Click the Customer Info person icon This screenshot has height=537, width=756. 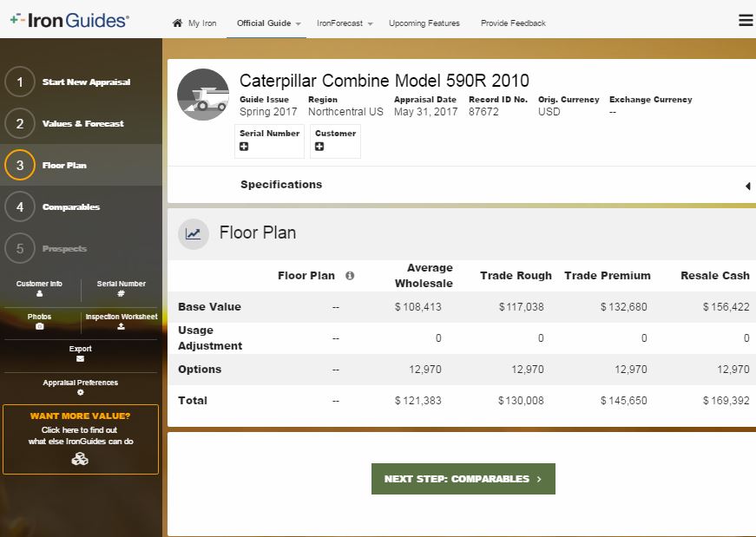tap(40, 293)
